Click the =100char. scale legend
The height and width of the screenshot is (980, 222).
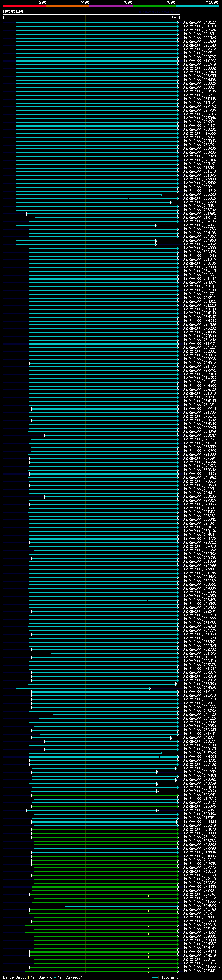165,977
